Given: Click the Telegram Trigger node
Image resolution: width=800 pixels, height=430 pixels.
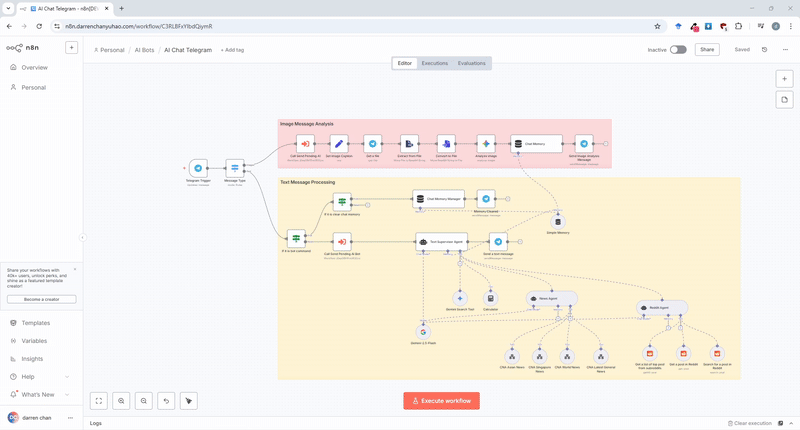Looking at the screenshot, I should coord(198,169).
